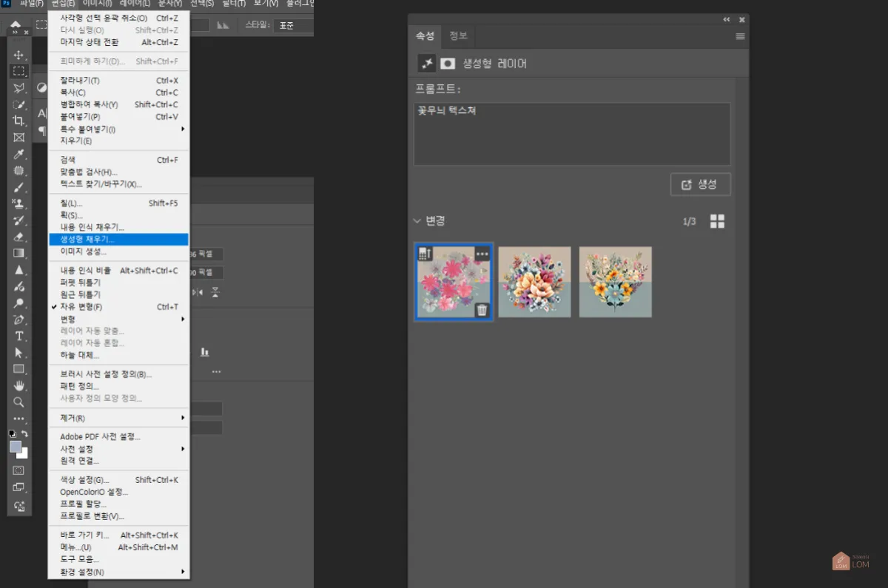Click the 생성 generate button

click(x=700, y=185)
